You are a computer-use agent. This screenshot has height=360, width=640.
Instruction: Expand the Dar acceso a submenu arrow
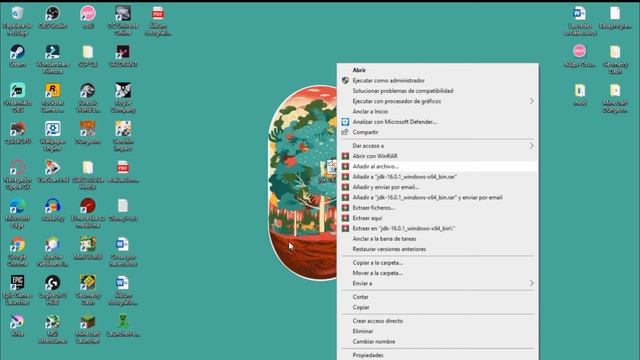[x=531, y=146]
